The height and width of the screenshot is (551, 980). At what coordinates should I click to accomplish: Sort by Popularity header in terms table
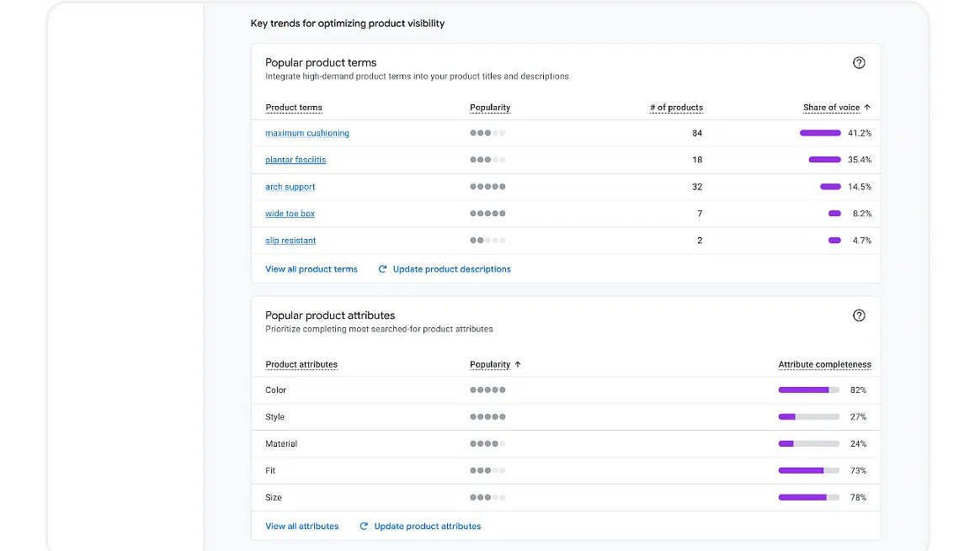tap(490, 108)
